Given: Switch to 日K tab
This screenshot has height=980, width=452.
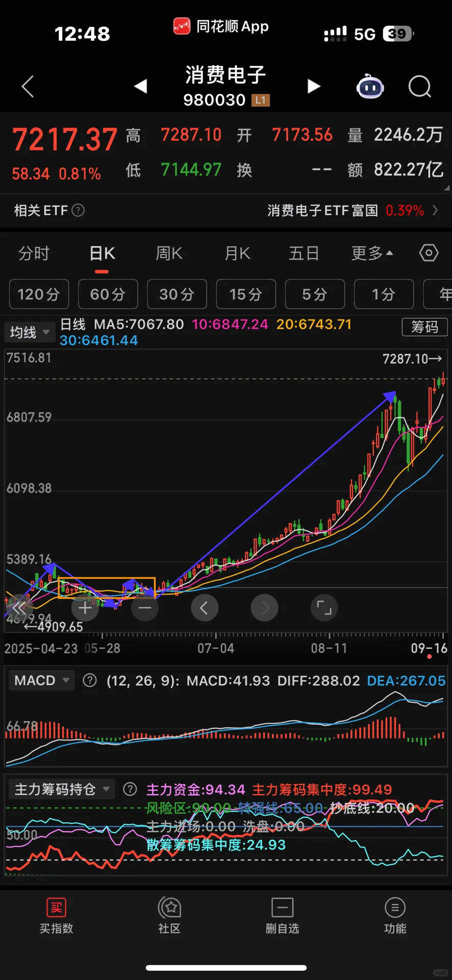Looking at the screenshot, I should point(102,253).
